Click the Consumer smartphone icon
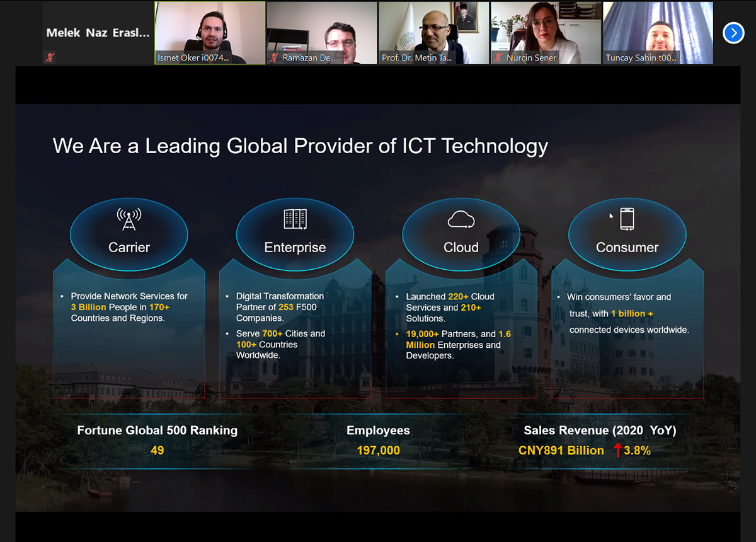 point(627,219)
